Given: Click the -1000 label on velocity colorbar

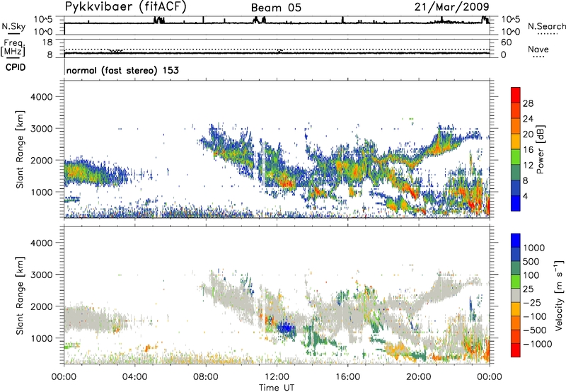Looking at the screenshot, I should (537, 344).
